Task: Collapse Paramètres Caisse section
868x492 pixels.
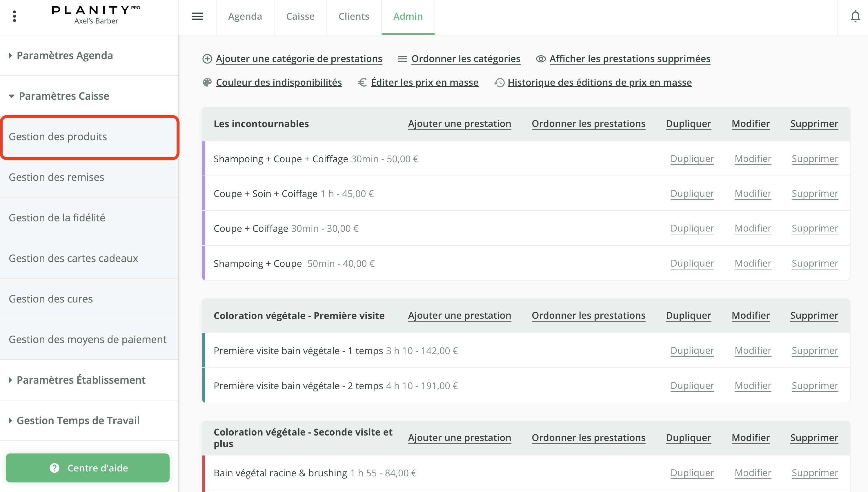Action: click(x=63, y=96)
